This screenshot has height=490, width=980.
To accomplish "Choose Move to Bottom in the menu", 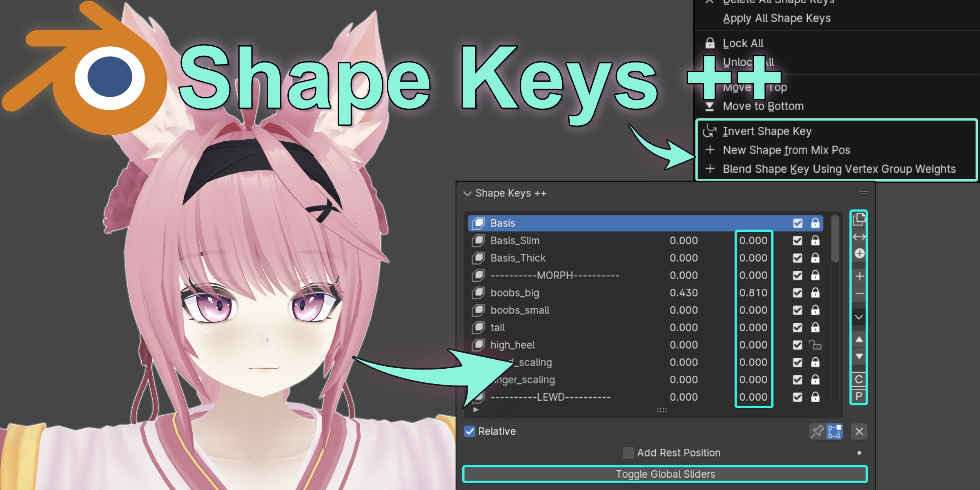I will 763,106.
